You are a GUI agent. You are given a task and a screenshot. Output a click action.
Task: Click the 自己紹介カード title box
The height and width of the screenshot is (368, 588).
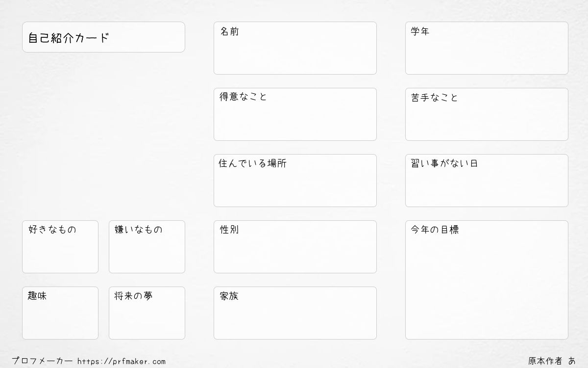click(103, 37)
